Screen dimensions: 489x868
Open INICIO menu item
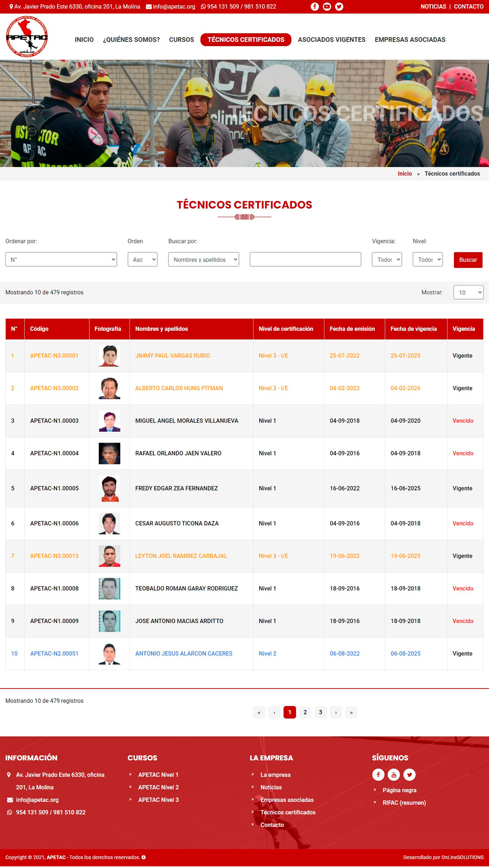[x=84, y=39]
